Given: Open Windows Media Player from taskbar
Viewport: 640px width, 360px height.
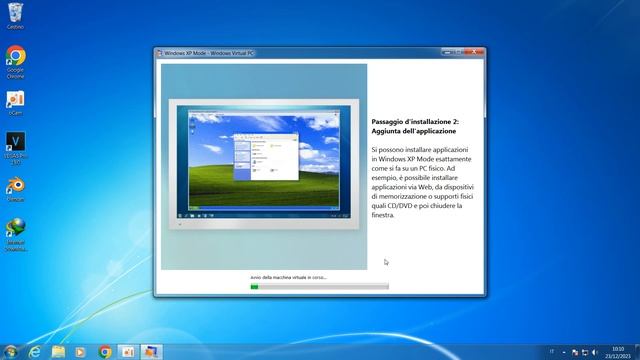Looking at the screenshot, I should click(80, 352).
